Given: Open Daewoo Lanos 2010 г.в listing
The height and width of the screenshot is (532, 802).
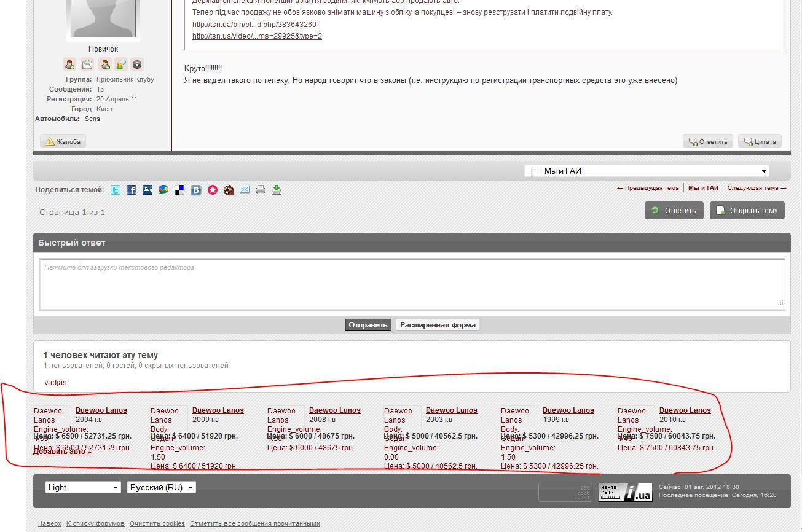Looking at the screenshot, I should 685,410.
